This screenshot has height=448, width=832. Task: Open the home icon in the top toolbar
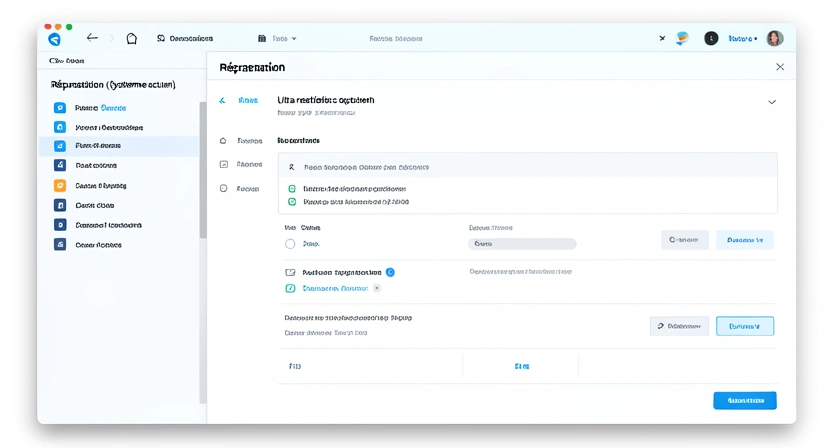pos(132,38)
